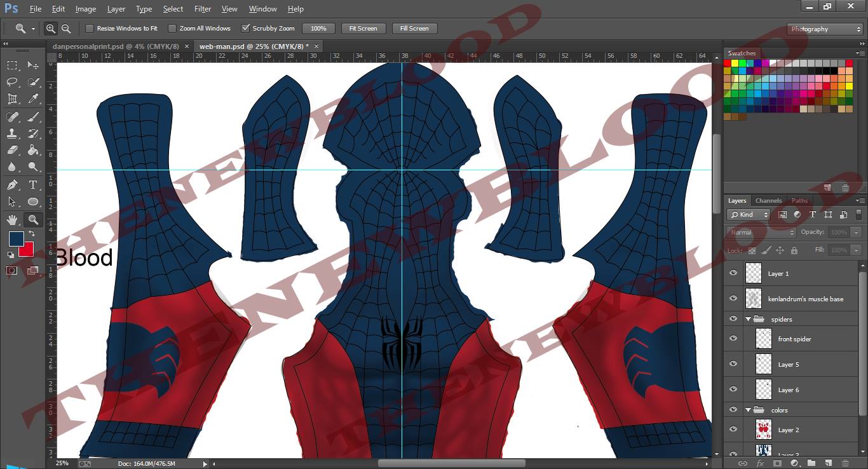Viewport: 868px width, 469px height.
Task: Open the Photography workspace dropdown
Action: 825,29
